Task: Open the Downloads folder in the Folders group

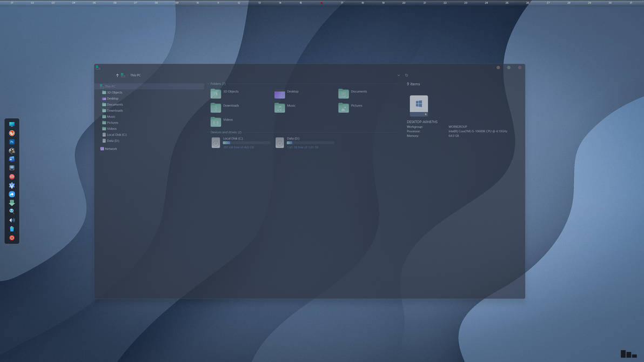Action: coord(216,108)
